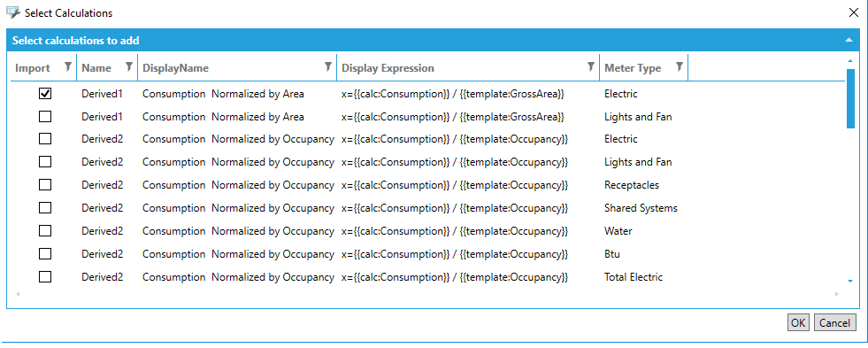Click the horizontal scrollbar right arrow
This screenshot has height=348, width=868.
(836, 294)
